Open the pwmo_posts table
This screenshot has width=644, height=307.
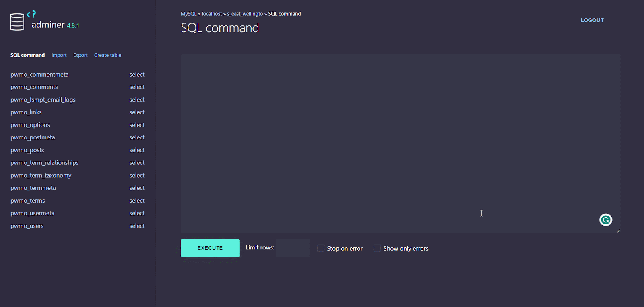click(27, 150)
